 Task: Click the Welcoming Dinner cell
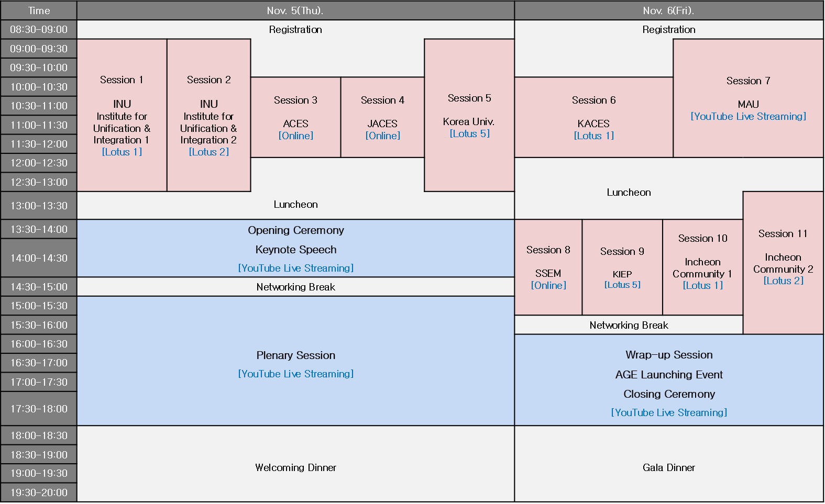tap(295, 464)
